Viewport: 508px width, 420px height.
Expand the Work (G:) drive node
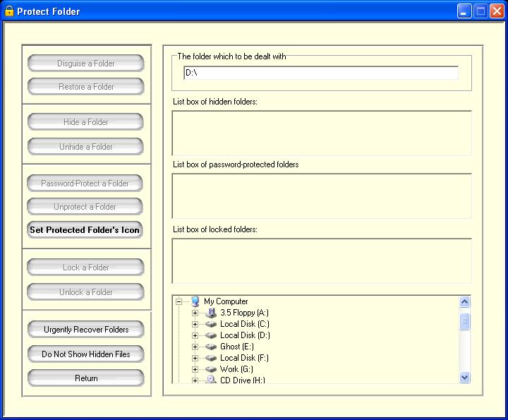[x=195, y=370]
